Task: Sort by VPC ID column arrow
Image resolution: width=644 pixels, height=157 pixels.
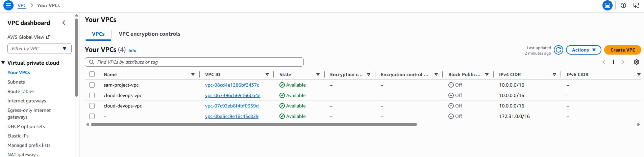Action: pyautogui.click(x=267, y=74)
